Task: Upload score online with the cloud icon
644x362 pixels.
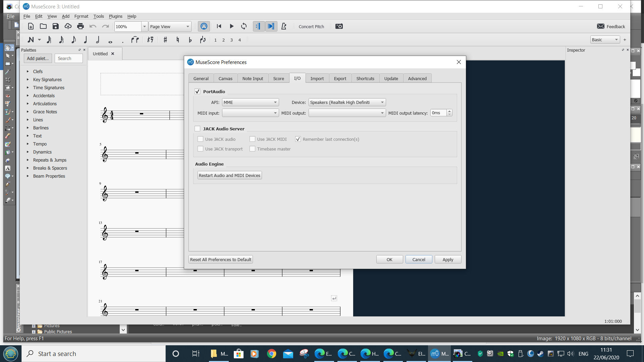Action: tap(68, 26)
